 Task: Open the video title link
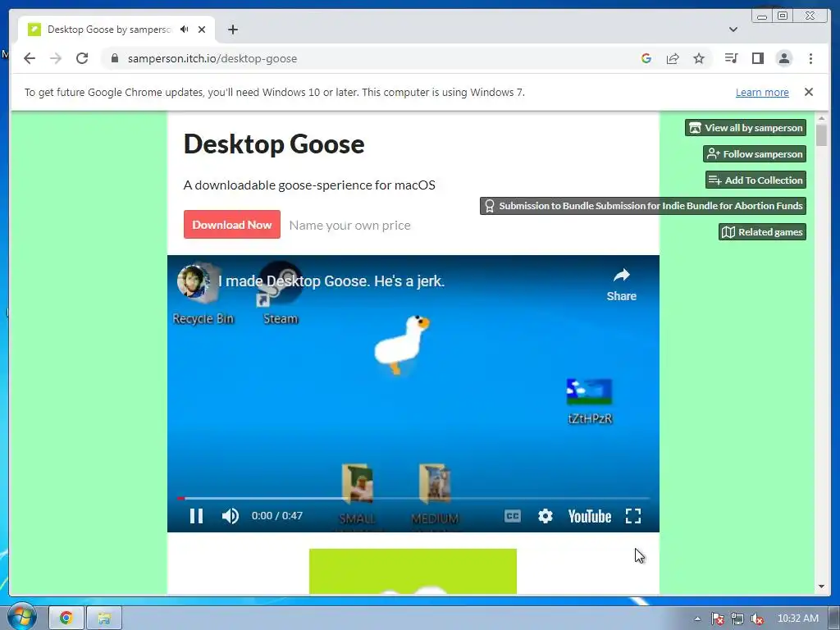click(x=331, y=281)
